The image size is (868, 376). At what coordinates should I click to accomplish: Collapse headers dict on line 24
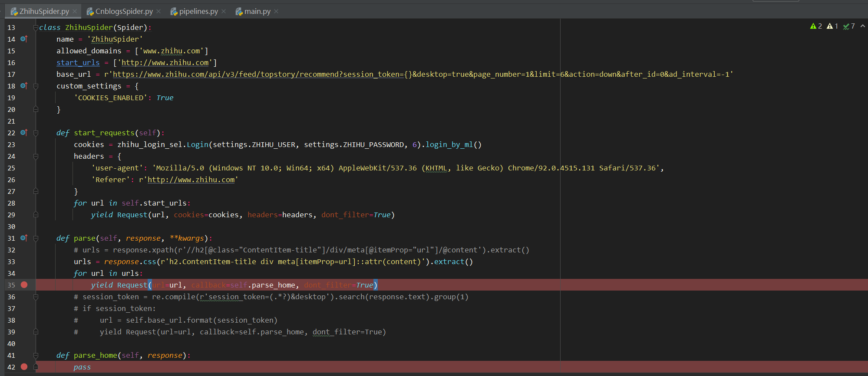[x=36, y=156]
